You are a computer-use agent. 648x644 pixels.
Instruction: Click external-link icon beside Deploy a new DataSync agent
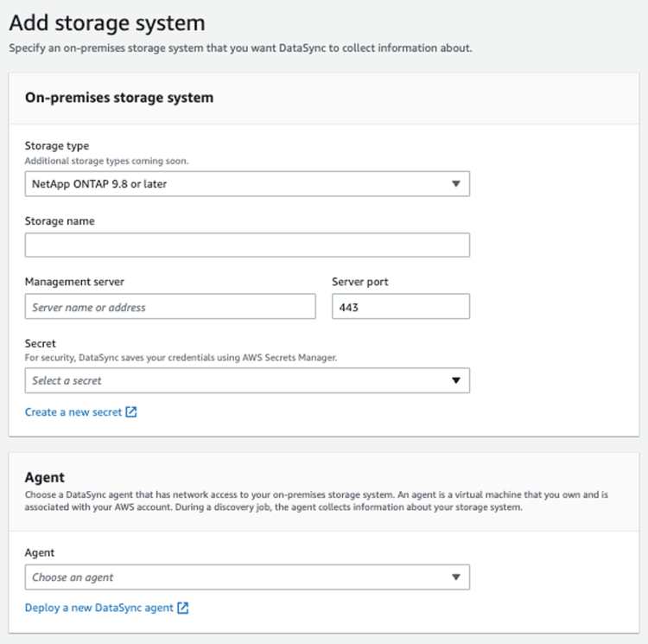click(182, 608)
